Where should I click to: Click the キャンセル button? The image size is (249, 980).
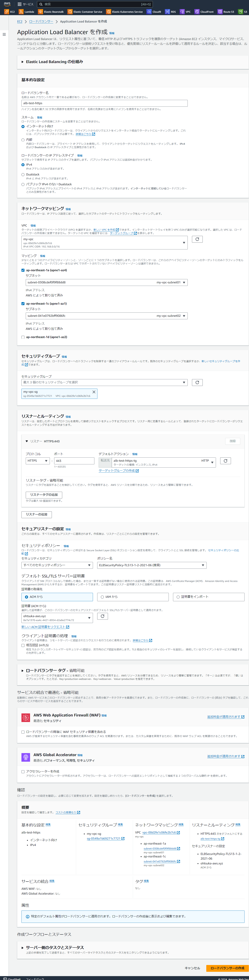pos(192,968)
